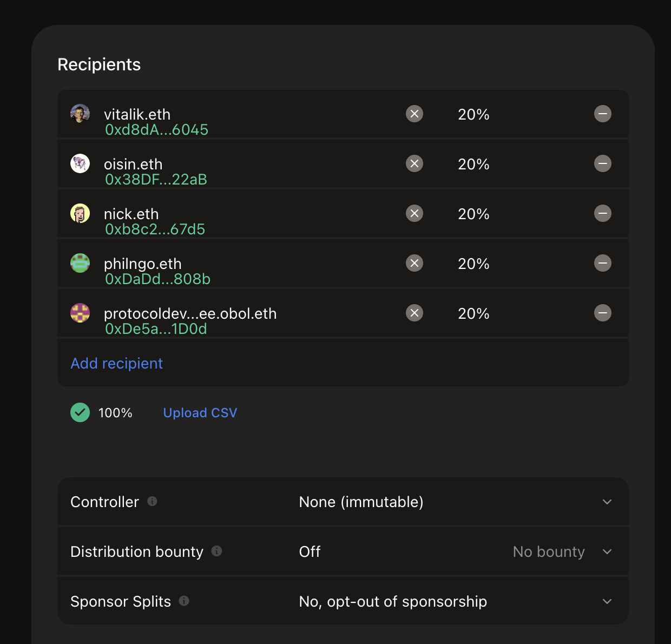Edit oisin.eth's 20% share field
The width and height of the screenshot is (671, 644).
pyautogui.click(x=473, y=164)
